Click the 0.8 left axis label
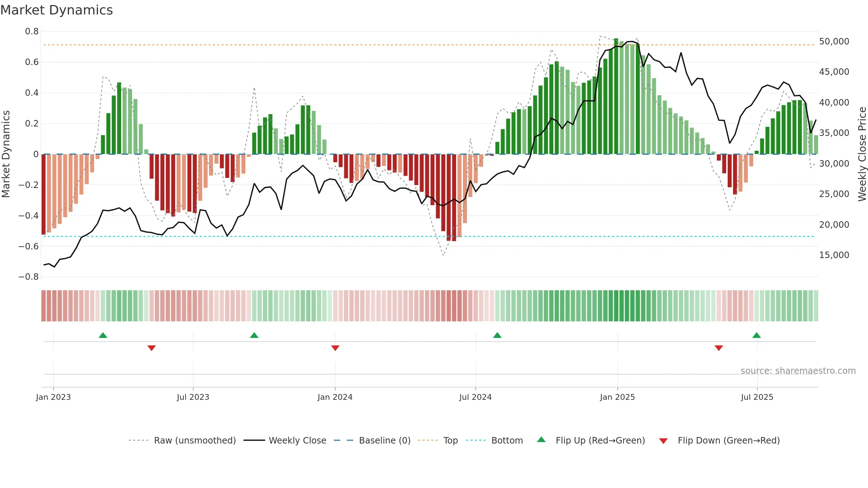868x488 pixels. (32, 31)
